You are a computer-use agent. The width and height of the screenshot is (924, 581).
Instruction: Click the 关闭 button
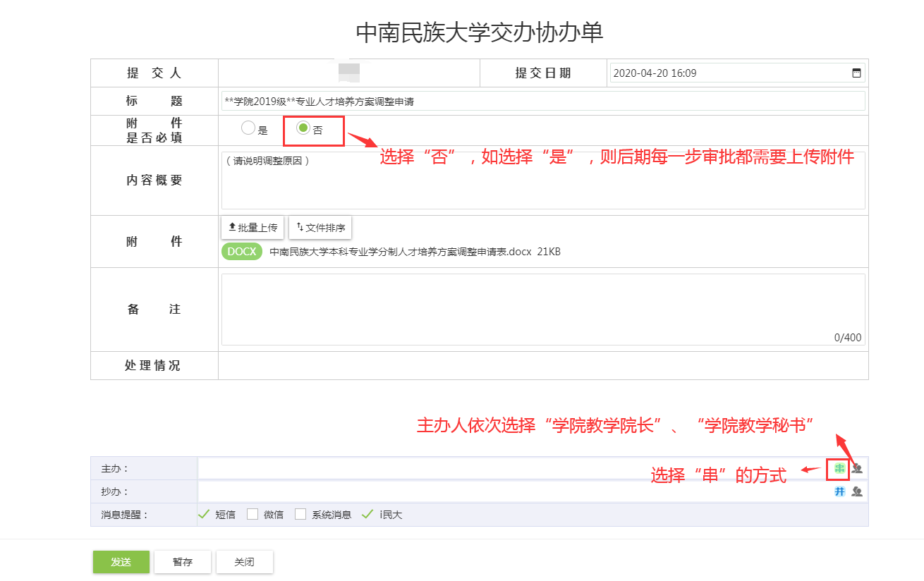pyautogui.click(x=244, y=562)
